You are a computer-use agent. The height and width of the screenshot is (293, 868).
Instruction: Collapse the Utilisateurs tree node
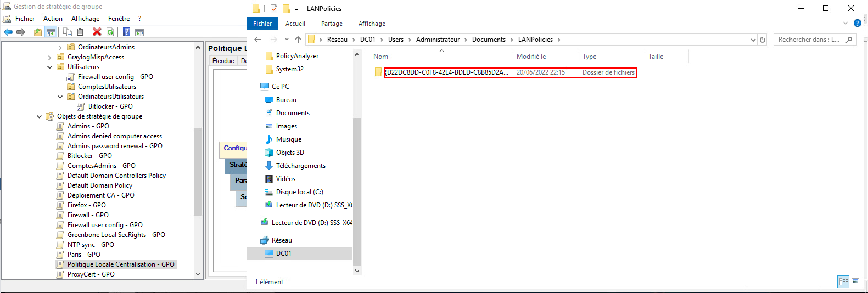[50, 67]
